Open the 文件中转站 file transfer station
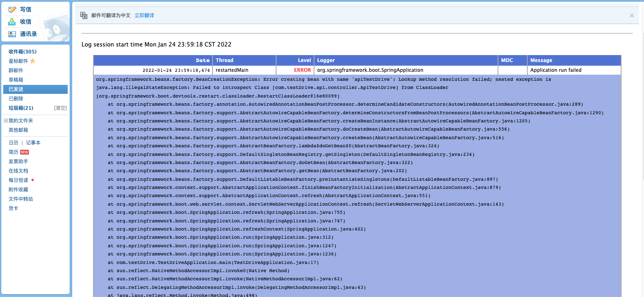644x297 pixels. point(21,199)
